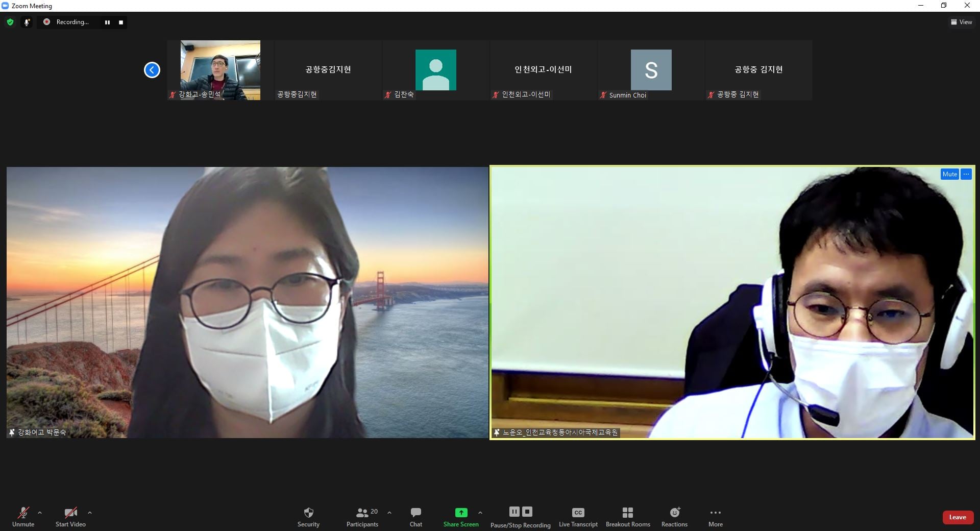Stop the recording in top bar
The image size is (980, 531).
(x=121, y=22)
